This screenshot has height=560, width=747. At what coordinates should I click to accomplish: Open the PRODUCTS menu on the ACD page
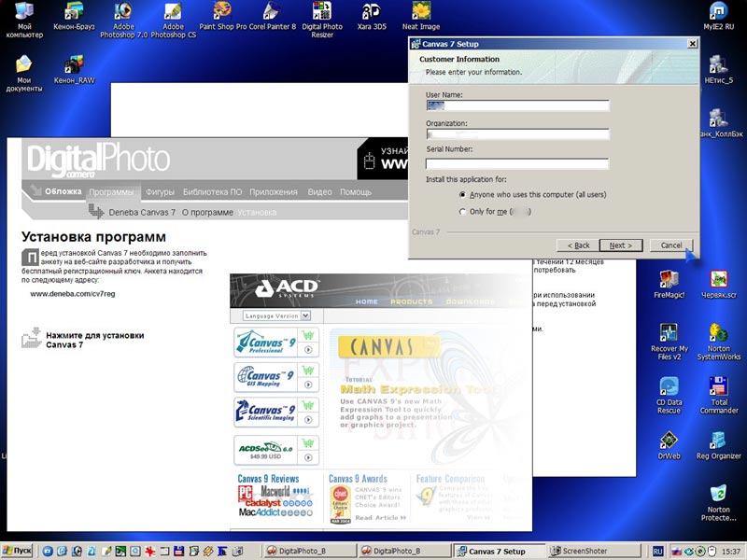click(412, 301)
